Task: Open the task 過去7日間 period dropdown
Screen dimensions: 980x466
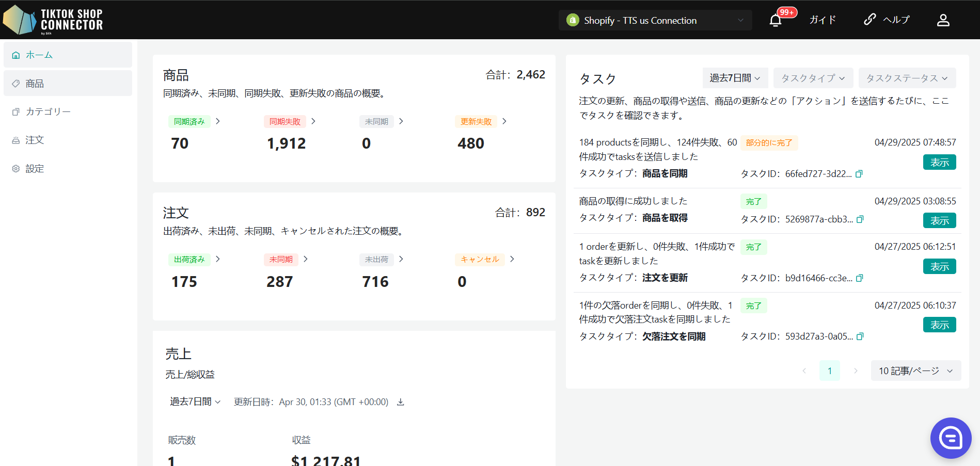Action: 735,78
